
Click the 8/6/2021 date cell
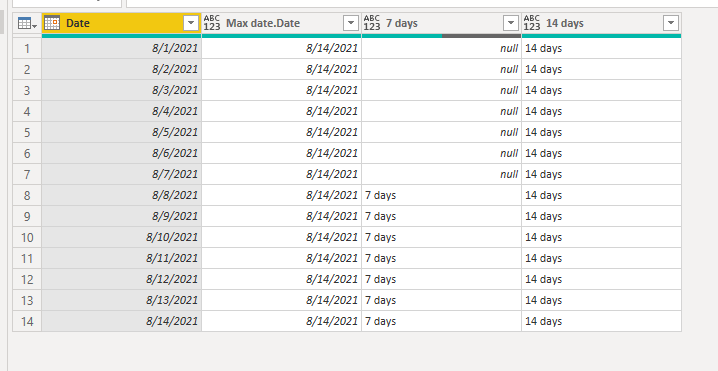pyautogui.click(x=121, y=153)
